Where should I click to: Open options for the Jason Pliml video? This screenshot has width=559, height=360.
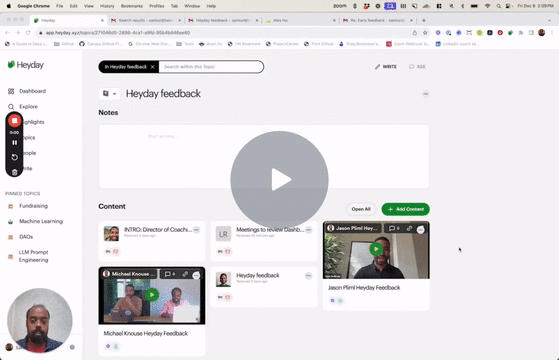pos(421,230)
